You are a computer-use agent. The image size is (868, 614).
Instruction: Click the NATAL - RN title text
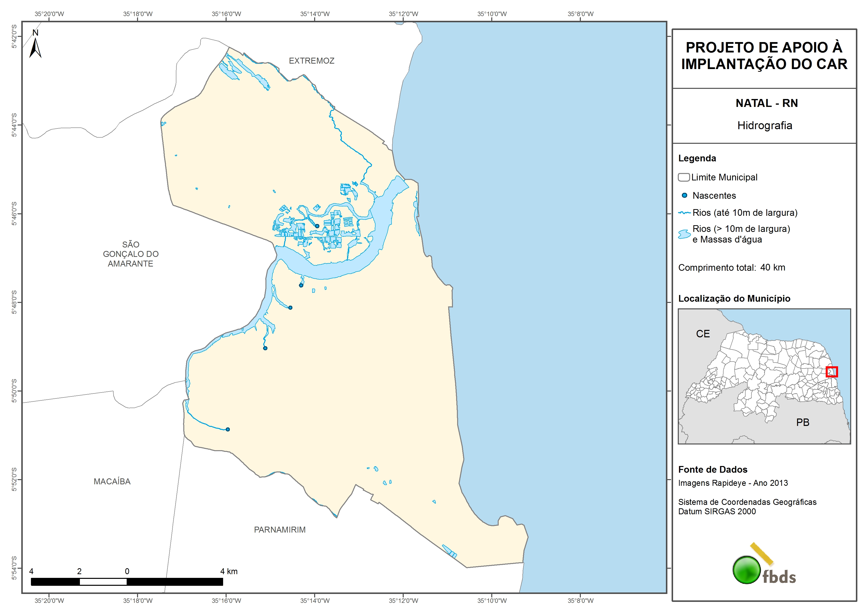(x=766, y=103)
